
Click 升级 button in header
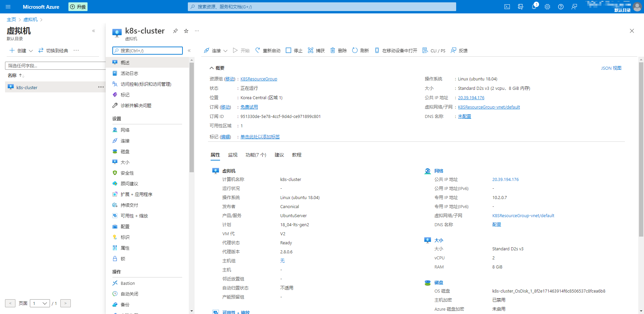click(78, 7)
